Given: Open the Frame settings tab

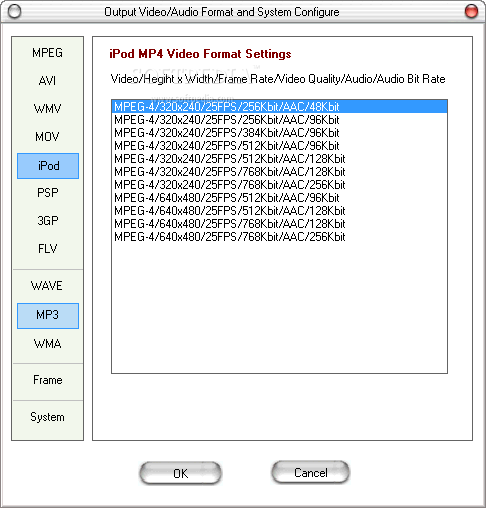Looking at the screenshot, I should pyautogui.click(x=47, y=380).
